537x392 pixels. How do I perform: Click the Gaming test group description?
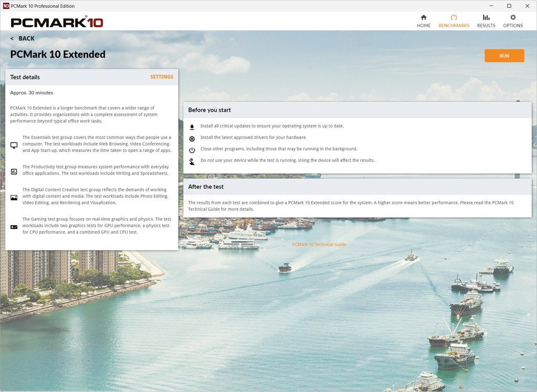96,225
